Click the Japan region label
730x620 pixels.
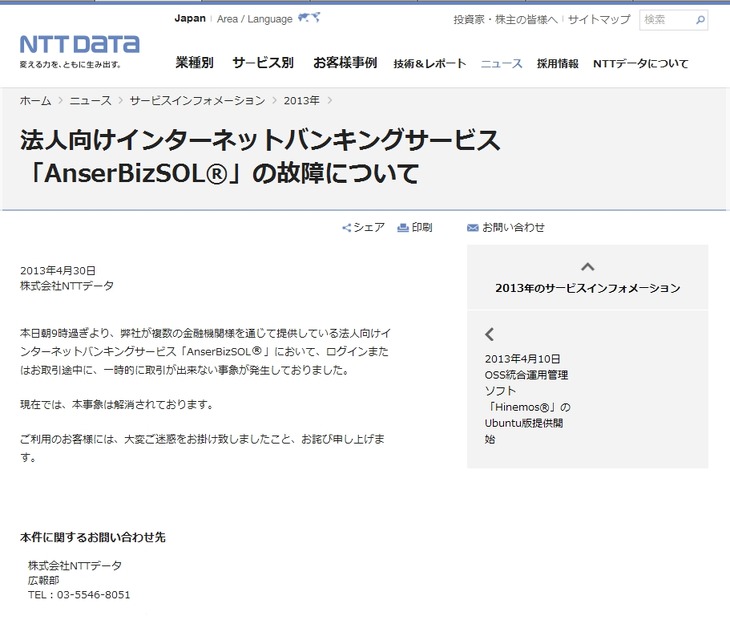coord(190,19)
